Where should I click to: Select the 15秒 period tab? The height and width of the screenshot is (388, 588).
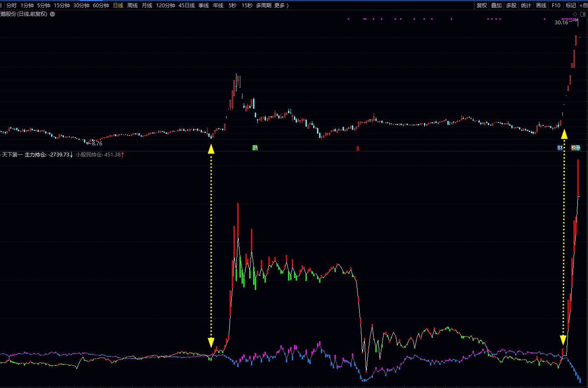tap(247, 6)
